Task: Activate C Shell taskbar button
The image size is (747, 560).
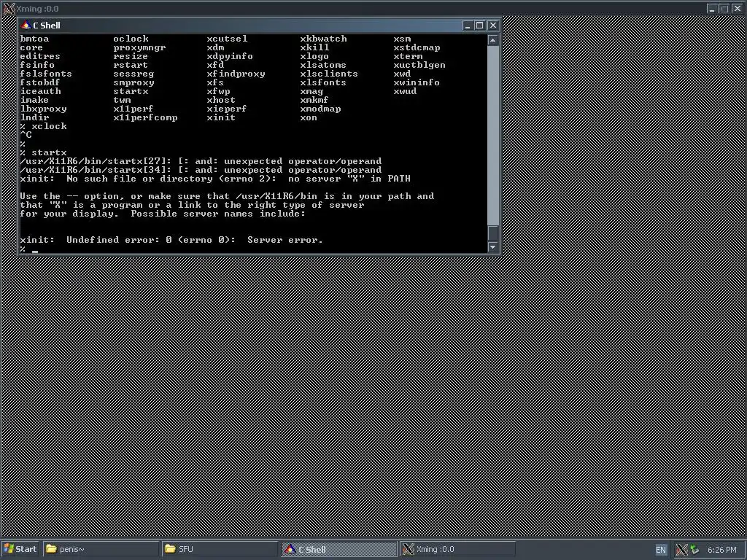Action: pyautogui.click(x=338, y=549)
